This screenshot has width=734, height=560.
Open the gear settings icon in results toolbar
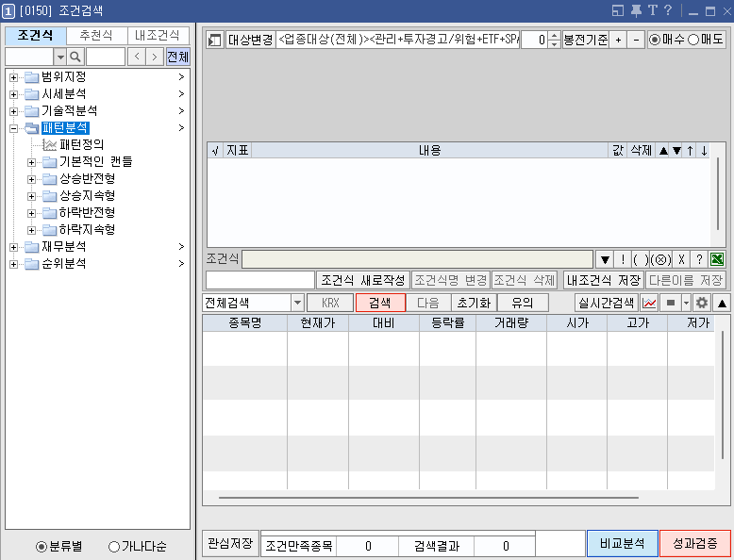click(702, 304)
